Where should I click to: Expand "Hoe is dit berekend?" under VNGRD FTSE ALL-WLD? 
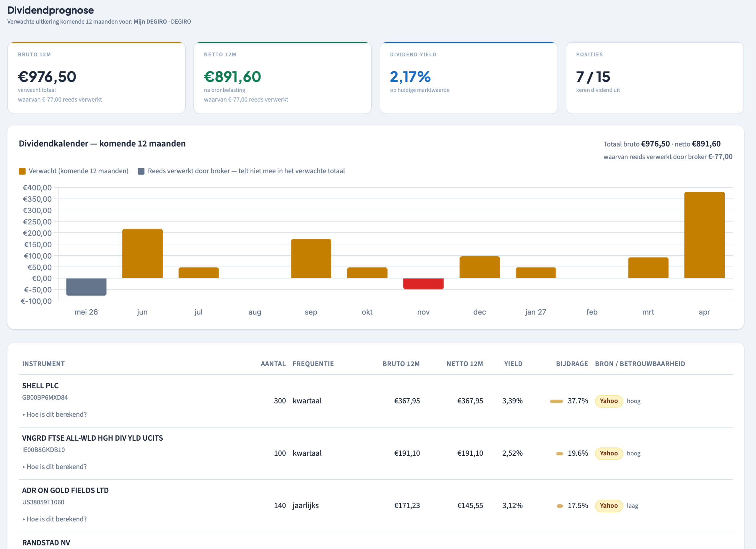(x=55, y=467)
